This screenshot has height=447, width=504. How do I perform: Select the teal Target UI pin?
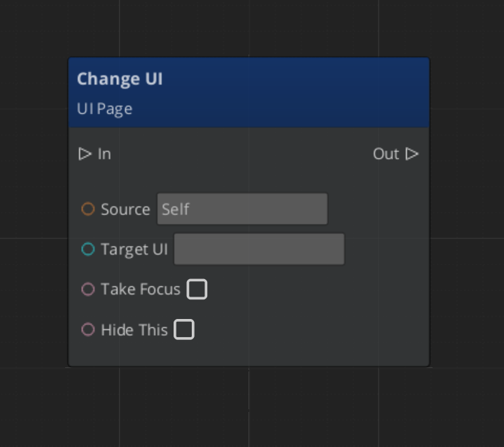tap(87, 249)
